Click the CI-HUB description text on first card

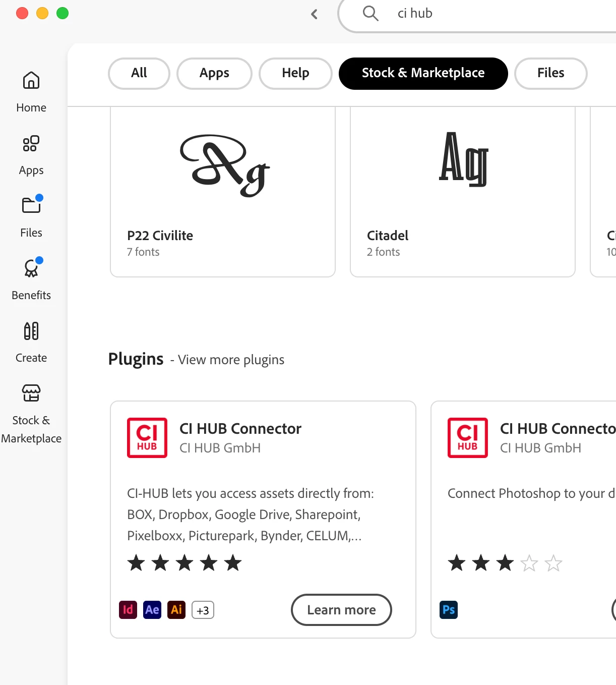point(251,515)
